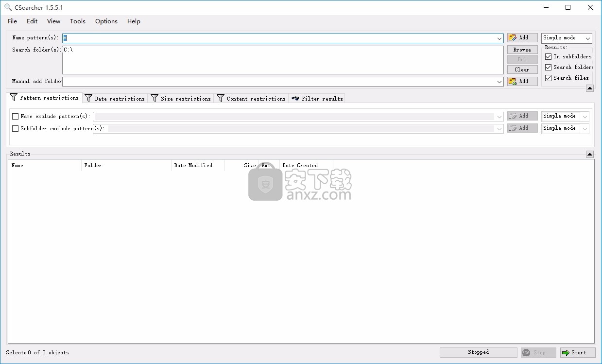Viewport: 602px width, 364px height.
Task: Click the Selected 0 of 0 objects status text
Action: click(x=37, y=352)
